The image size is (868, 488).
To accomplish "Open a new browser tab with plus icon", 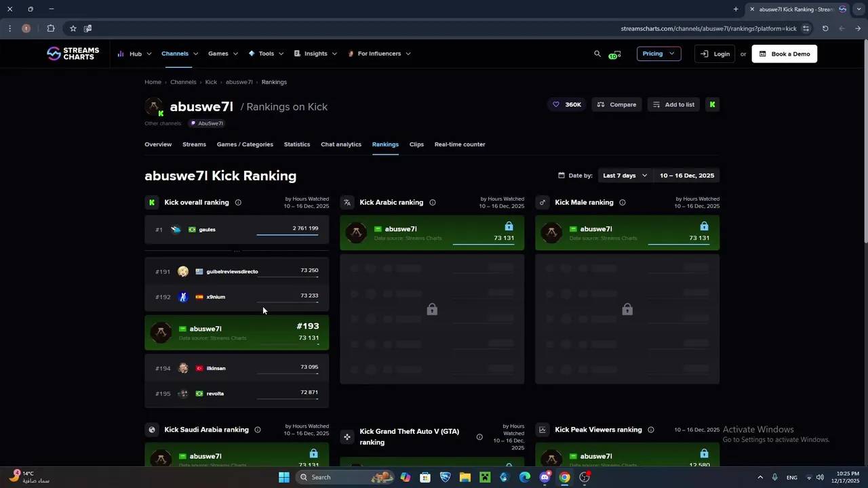I will pos(736,9).
